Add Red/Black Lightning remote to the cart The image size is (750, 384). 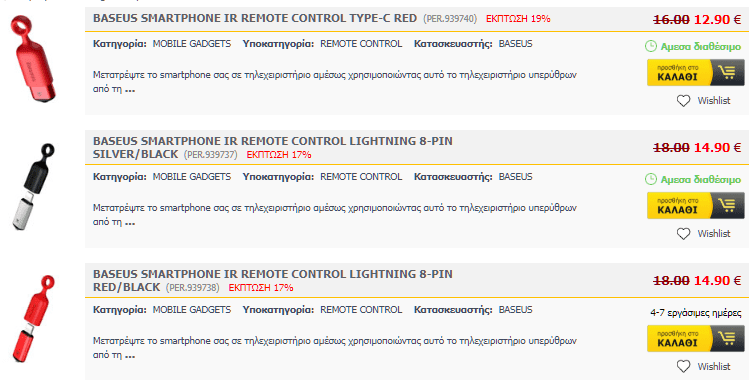pos(695,339)
